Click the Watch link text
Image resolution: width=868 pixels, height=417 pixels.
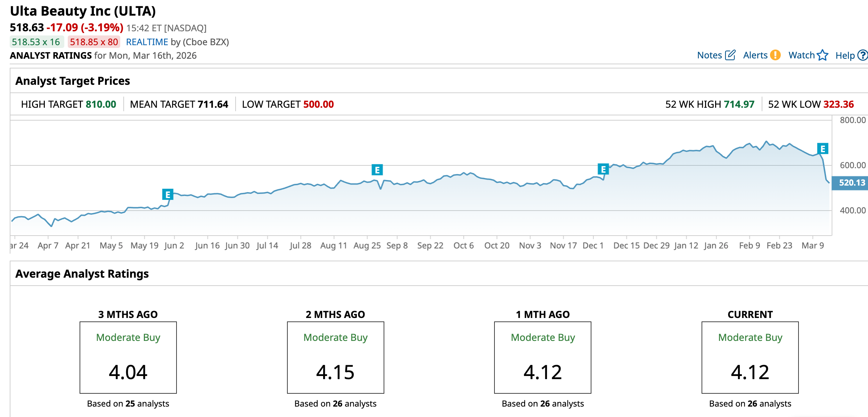(801, 55)
